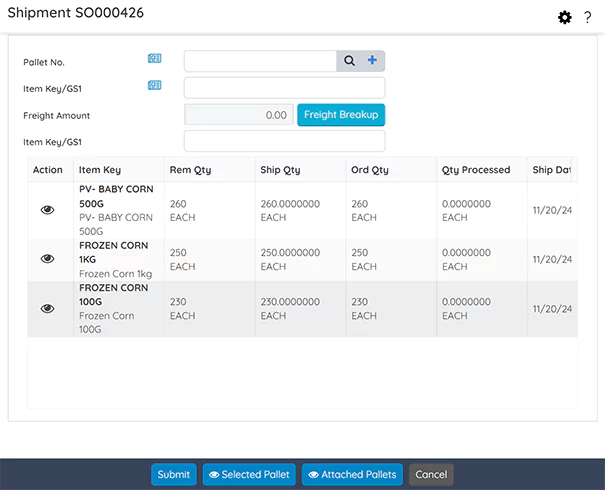The width and height of the screenshot is (605, 490).
Task: Open the settings gear icon
Action: tap(565, 17)
